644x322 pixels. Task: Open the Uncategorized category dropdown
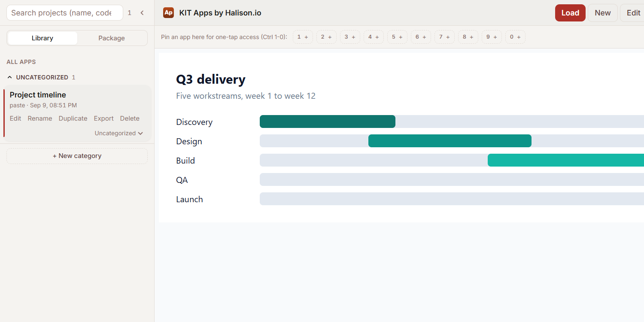(x=119, y=133)
